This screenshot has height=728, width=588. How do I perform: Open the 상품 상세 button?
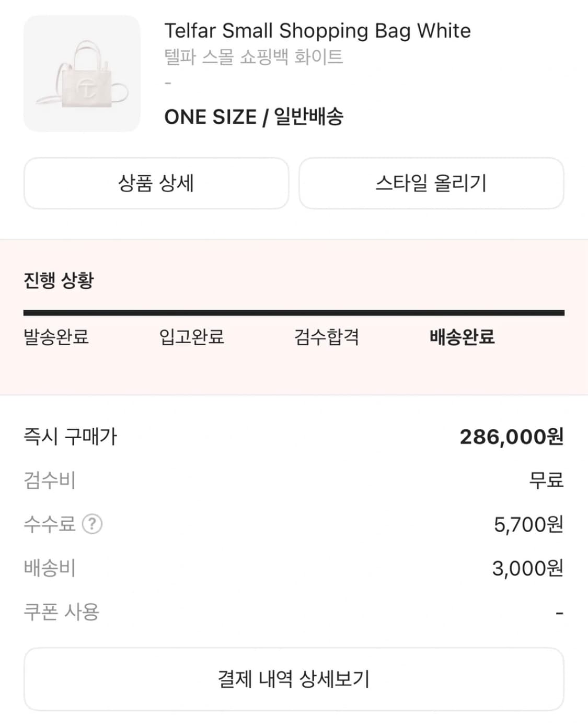[156, 183]
